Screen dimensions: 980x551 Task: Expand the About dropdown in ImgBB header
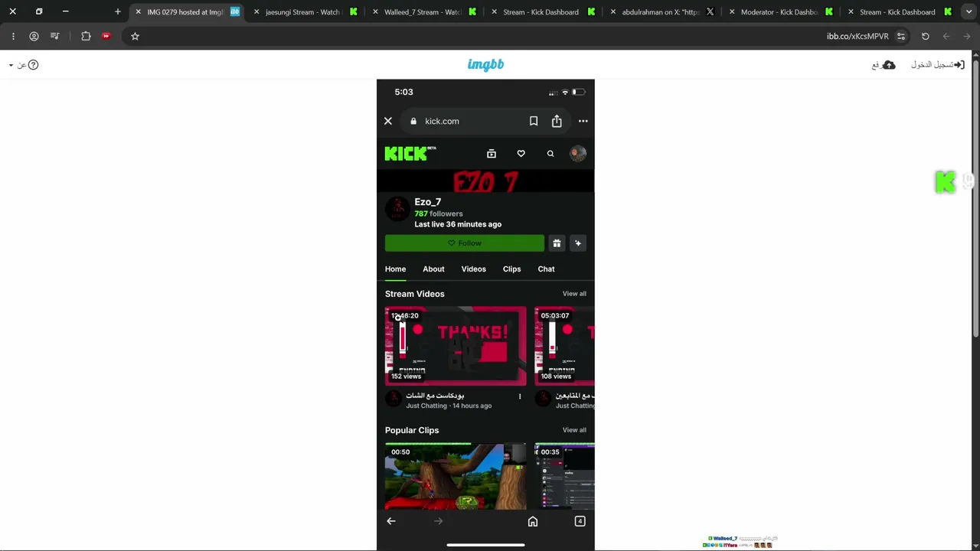click(x=23, y=65)
